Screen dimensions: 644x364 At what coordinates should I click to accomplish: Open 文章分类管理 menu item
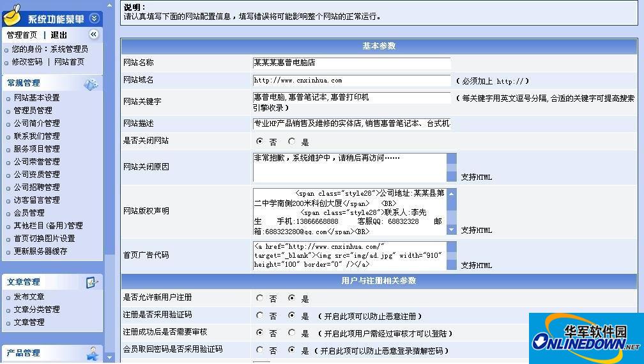[37, 309]
